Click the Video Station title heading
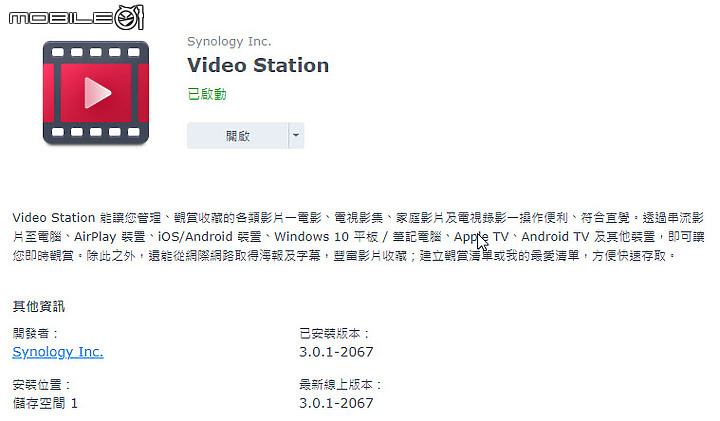 258,65
